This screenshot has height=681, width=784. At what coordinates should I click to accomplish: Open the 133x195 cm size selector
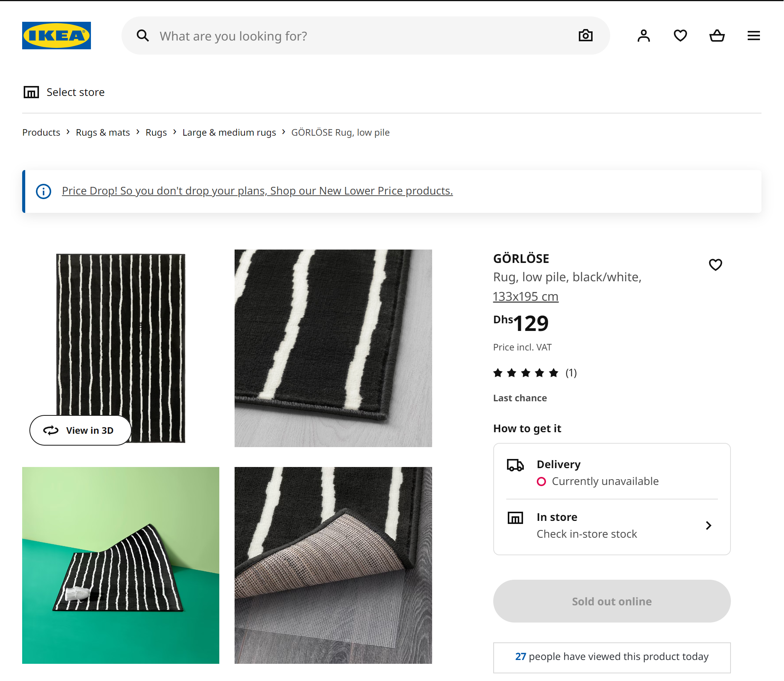click(x=526, y=297)
